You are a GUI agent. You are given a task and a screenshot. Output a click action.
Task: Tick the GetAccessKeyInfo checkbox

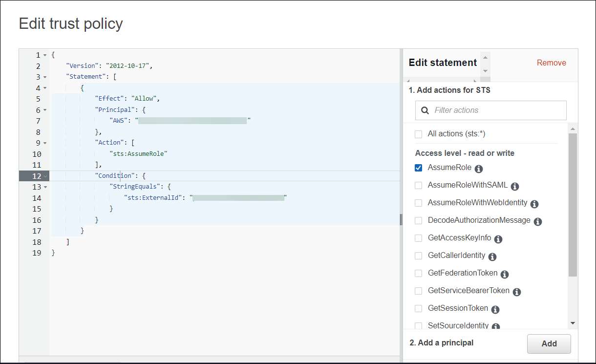click(418, 238)
